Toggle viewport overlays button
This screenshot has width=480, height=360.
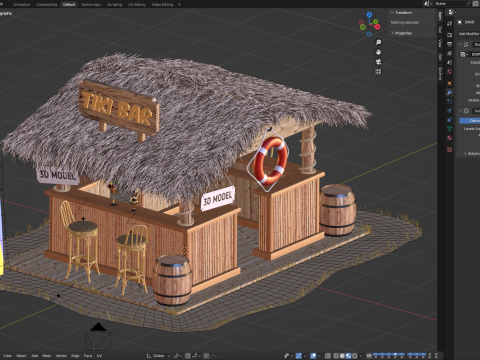[313, 356]
